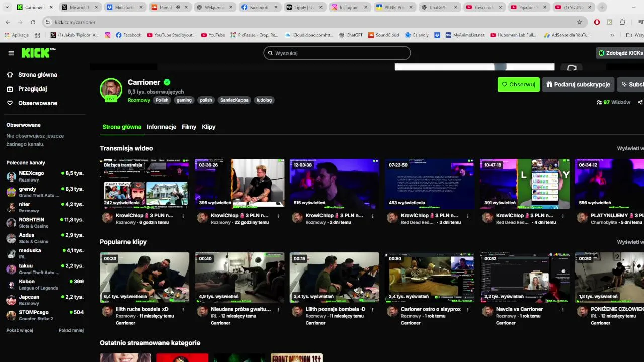Viewport: 644px width, 362px height.
Task: Switch to the ChatGPT browser tab
Action: tap(439, 7)
